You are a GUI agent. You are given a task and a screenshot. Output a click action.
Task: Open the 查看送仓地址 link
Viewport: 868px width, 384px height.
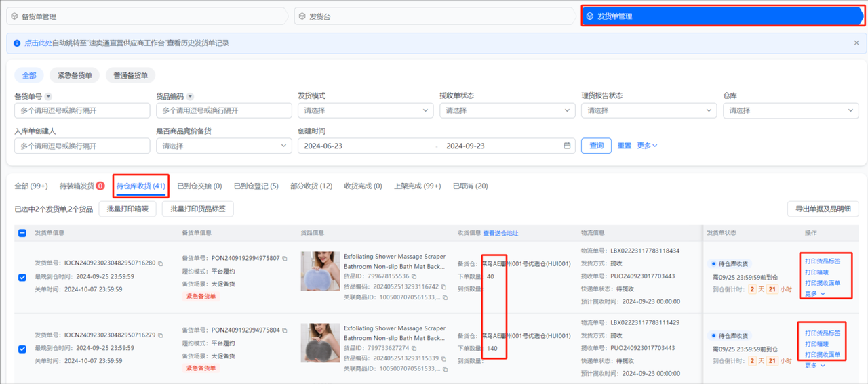pos(500,233)
